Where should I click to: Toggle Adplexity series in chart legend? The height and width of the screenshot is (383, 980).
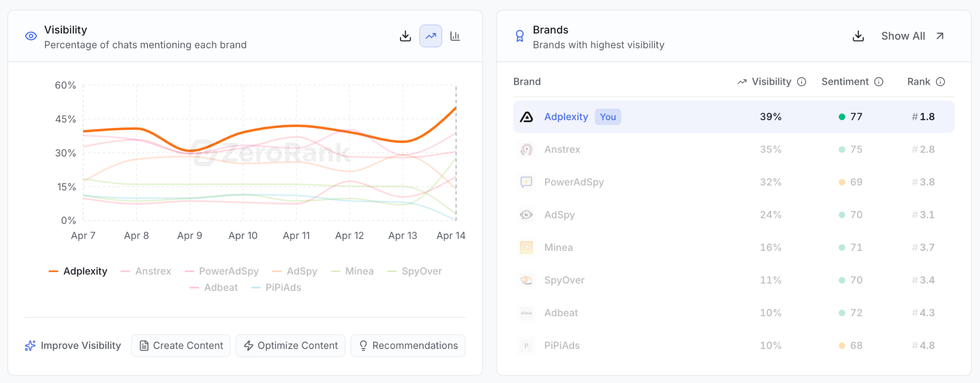[78, 271]
